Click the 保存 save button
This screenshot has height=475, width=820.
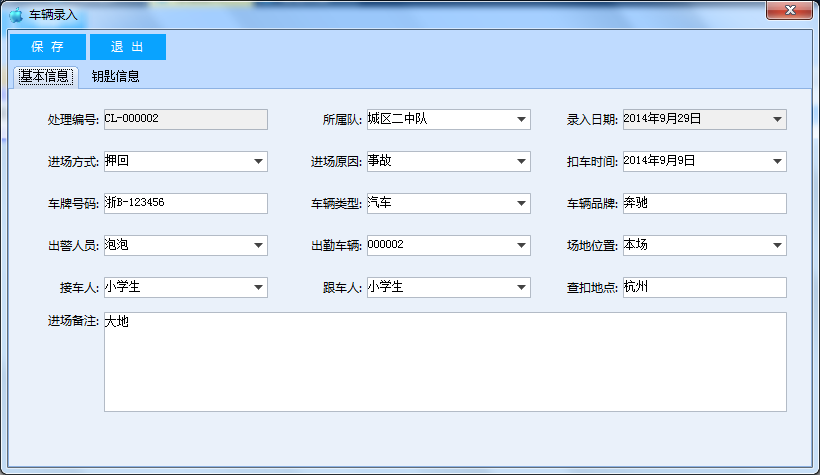pyautogui.click(x=47, y=47)
